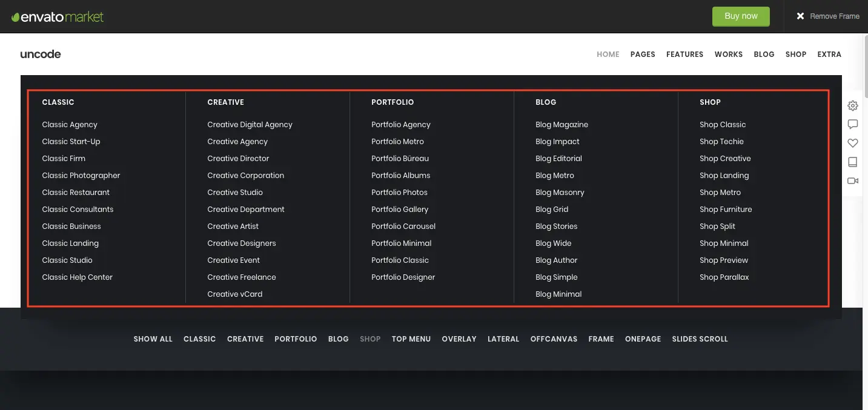Expand the FEATURES navigation menu

[x=684, y=55]
